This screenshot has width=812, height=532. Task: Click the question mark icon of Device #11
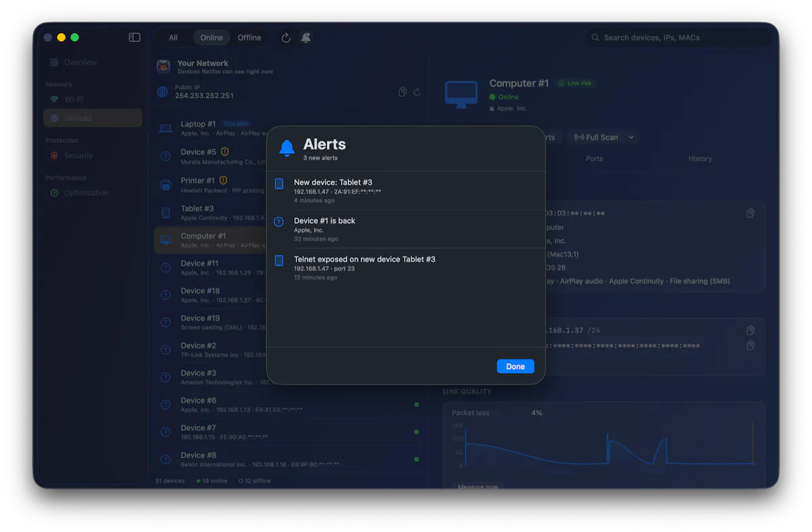coord(166,268)
